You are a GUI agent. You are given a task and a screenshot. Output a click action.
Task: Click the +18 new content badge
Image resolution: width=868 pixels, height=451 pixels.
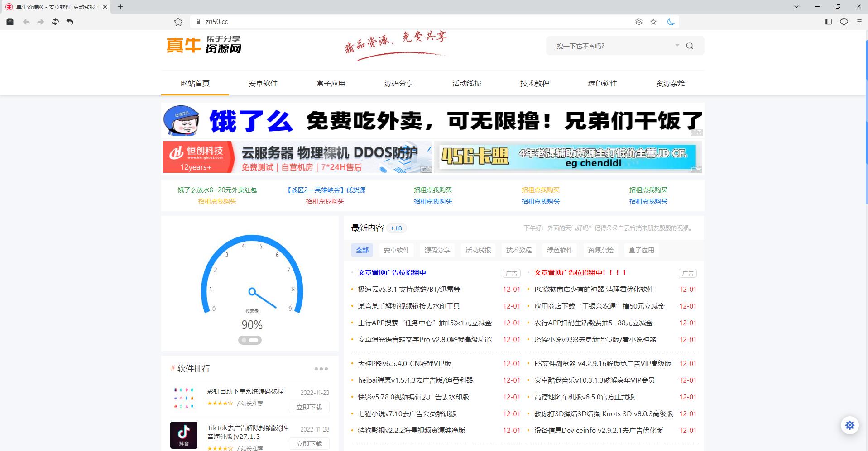coord(396,228)
